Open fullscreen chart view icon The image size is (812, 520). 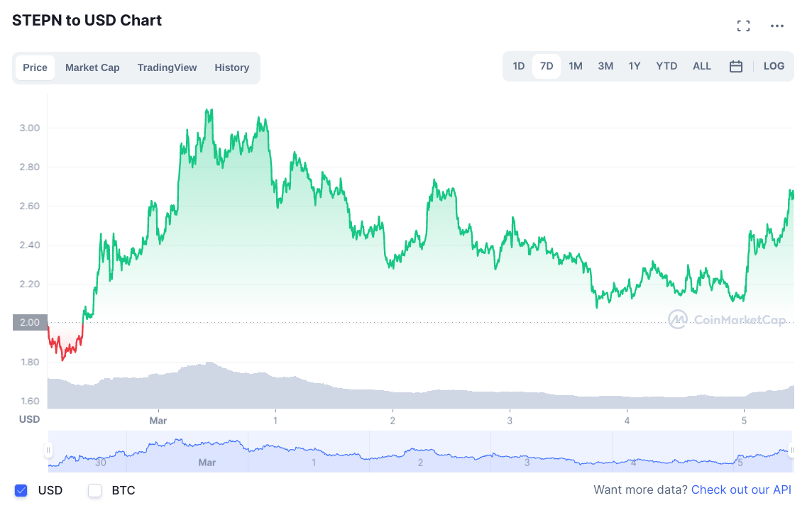pyautogui.click(x=743, y=26)
